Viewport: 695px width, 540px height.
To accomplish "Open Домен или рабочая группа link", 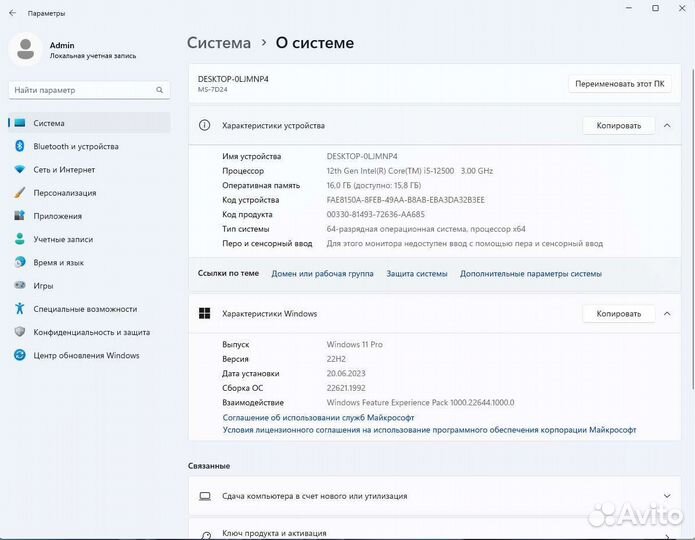I will point(322,274).
